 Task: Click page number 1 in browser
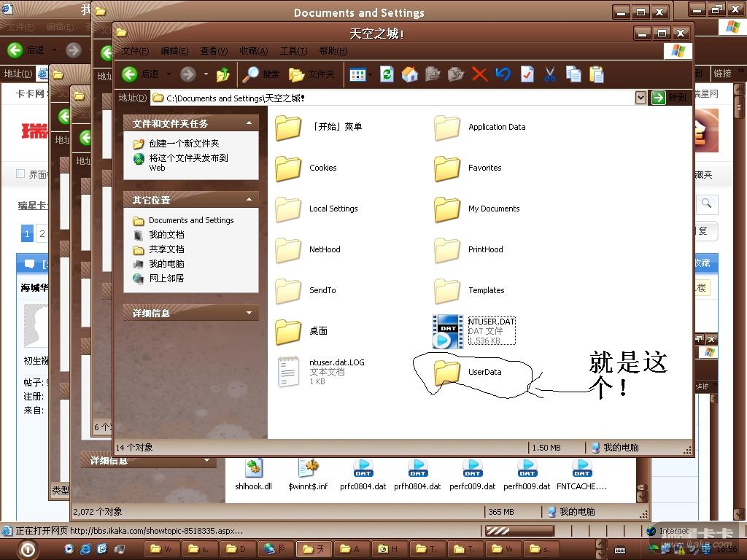point(27,233)
